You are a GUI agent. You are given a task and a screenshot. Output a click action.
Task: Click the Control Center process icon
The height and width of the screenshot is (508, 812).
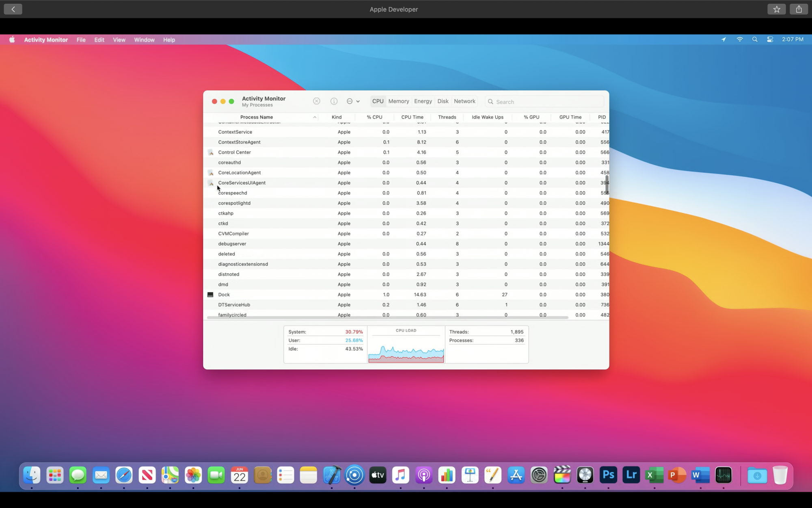[x=210, y=152]
